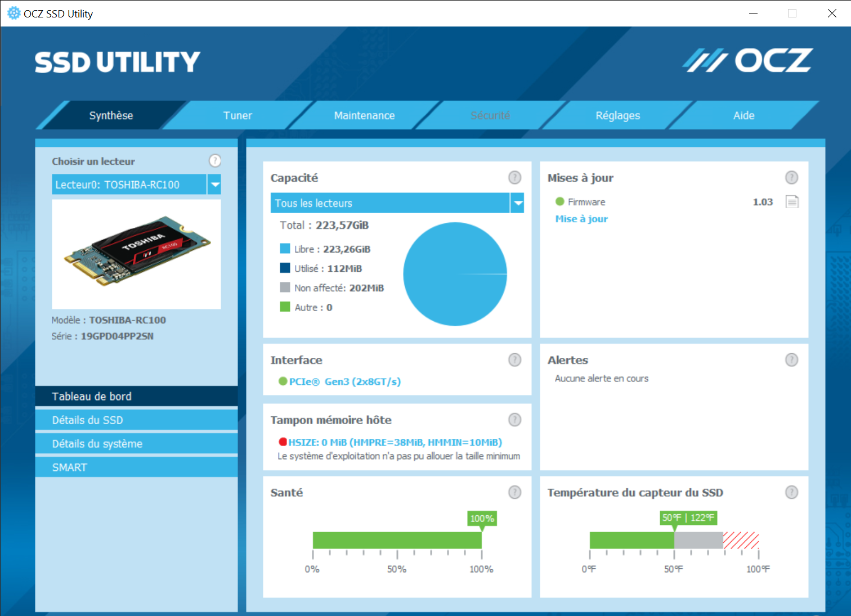Open help icon in Interface panel

514,360
